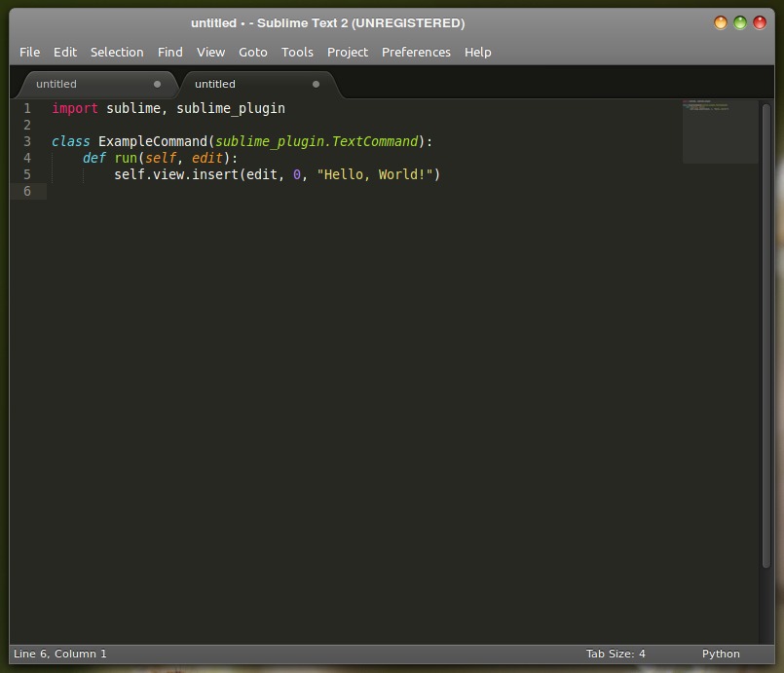
Task: Click 'sublime_plugin.TextCommand' in code
Action: (317, 141)
